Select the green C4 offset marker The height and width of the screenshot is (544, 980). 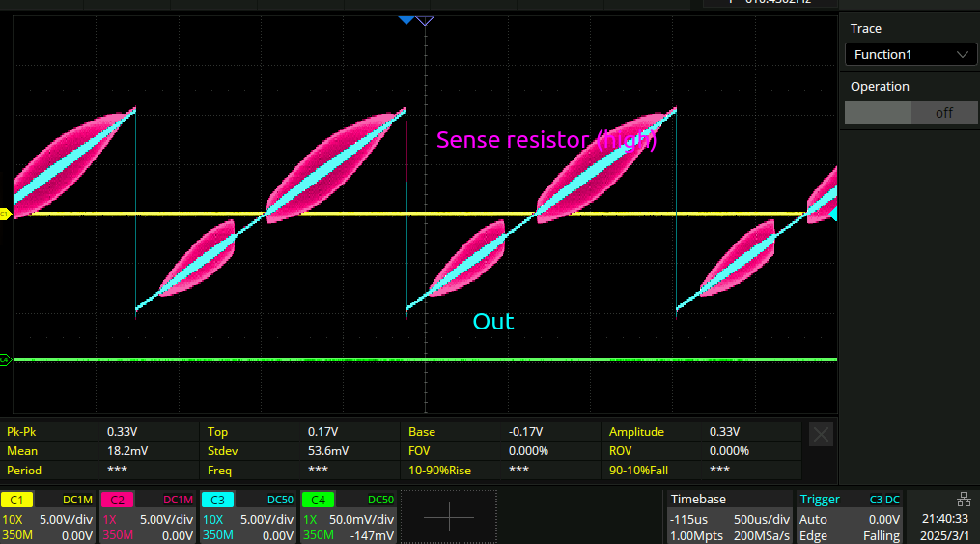5,359
